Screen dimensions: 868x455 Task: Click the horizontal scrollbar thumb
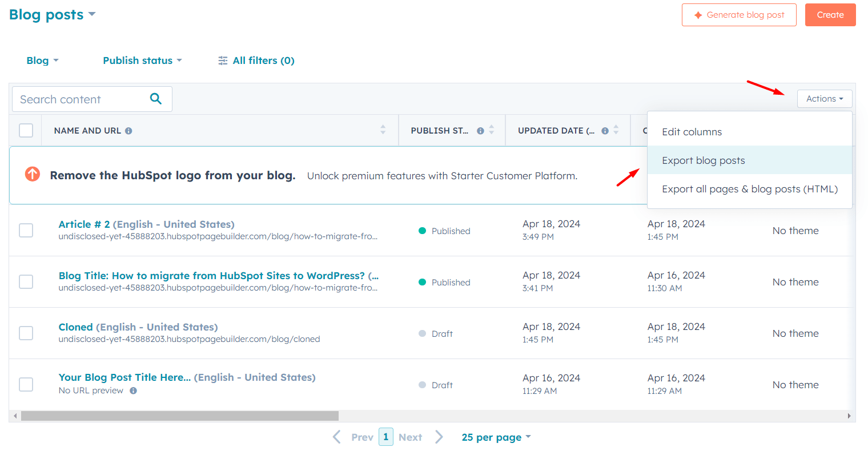pos(179,416)
